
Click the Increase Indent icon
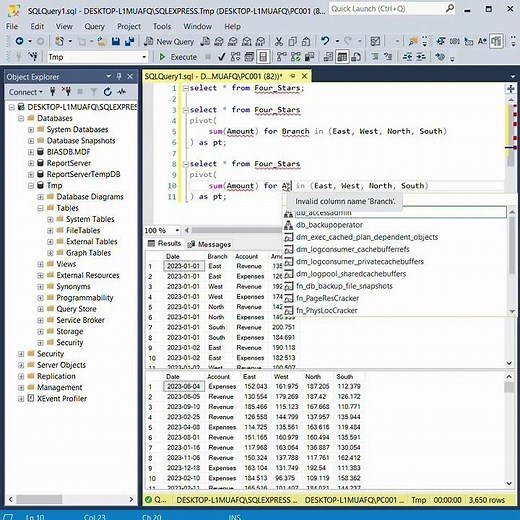[421, 57]
